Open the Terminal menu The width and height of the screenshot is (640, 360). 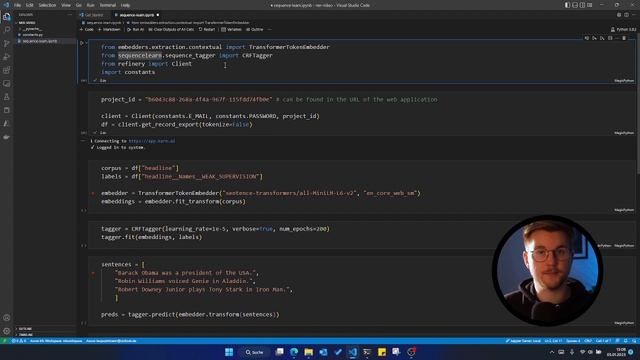[x=108, y=5]
